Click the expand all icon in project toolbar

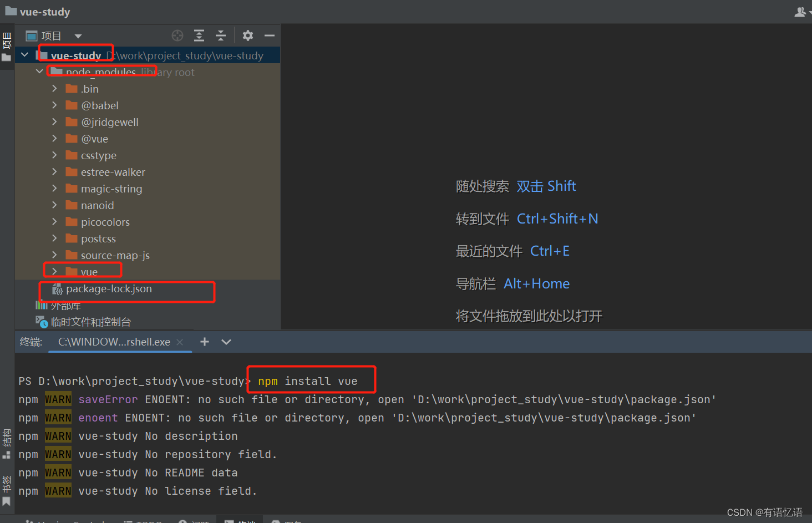click(x=199, y=36)
